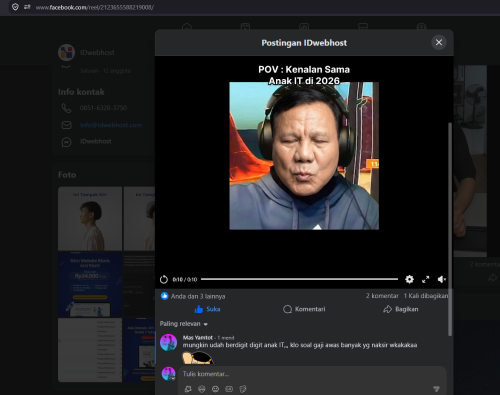Click phone number 0851-6320-3750
Viewport: 500px width, 395px height.
[x=103, y=108]
